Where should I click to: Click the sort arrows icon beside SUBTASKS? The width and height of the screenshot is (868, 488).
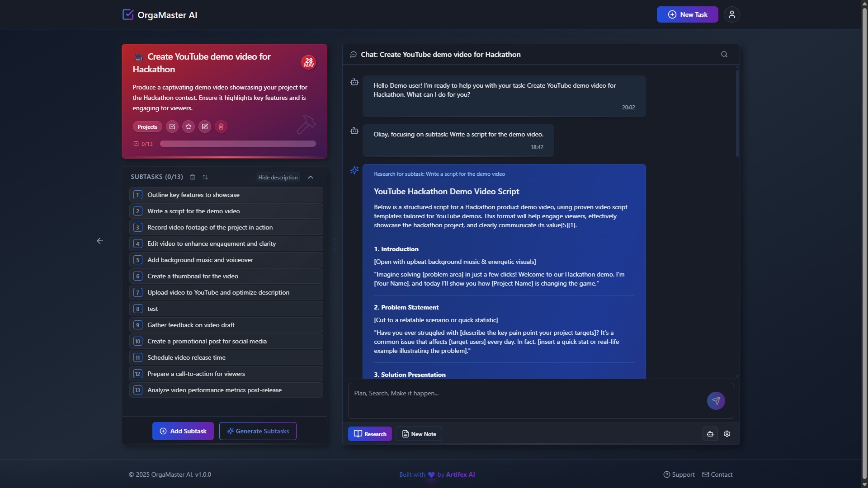click(205, 177)
